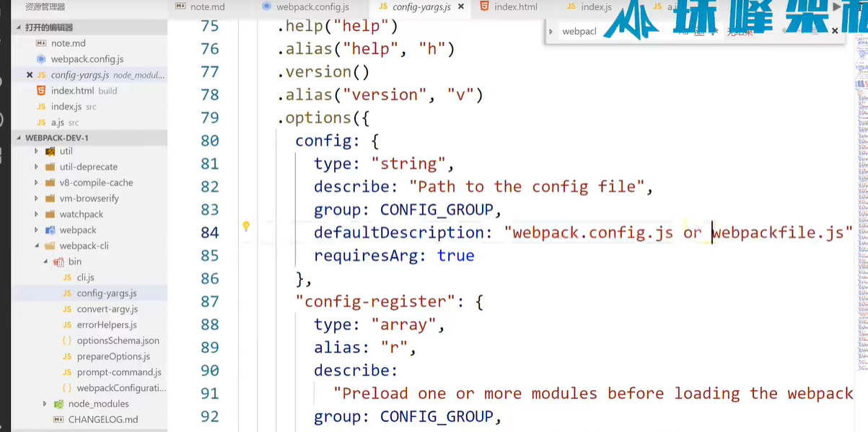This screenshot has width=868, height=432.
Task: Click the util folder icon
Action: coord(50,151)
